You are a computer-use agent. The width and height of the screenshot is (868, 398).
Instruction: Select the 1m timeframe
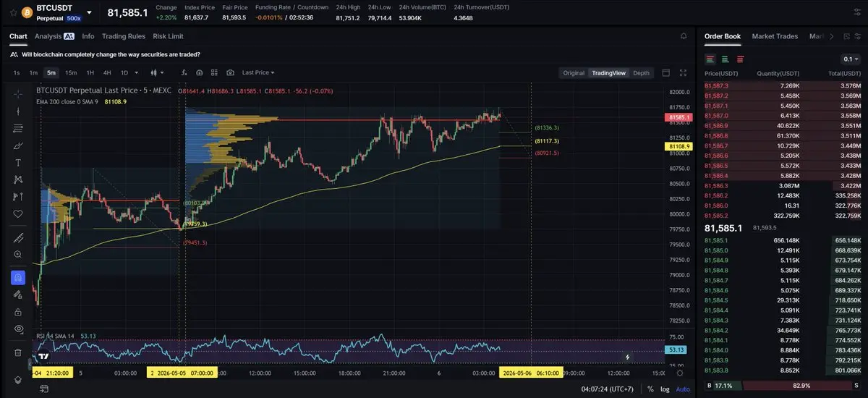pos(33,72)
